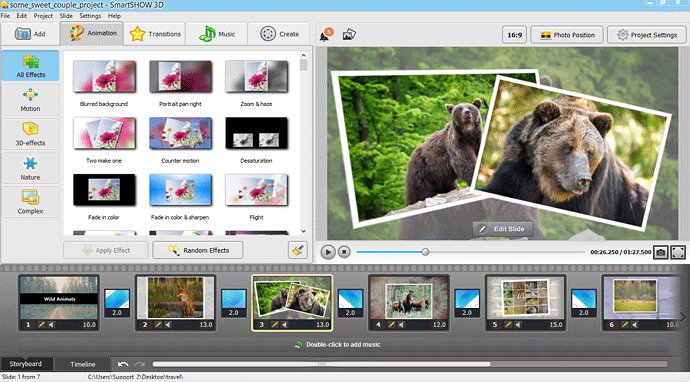Click the transition between slides 2 and 3
The height and width of the screenshot is (382, 690).
pyautogui.click(x=234, y=304)
